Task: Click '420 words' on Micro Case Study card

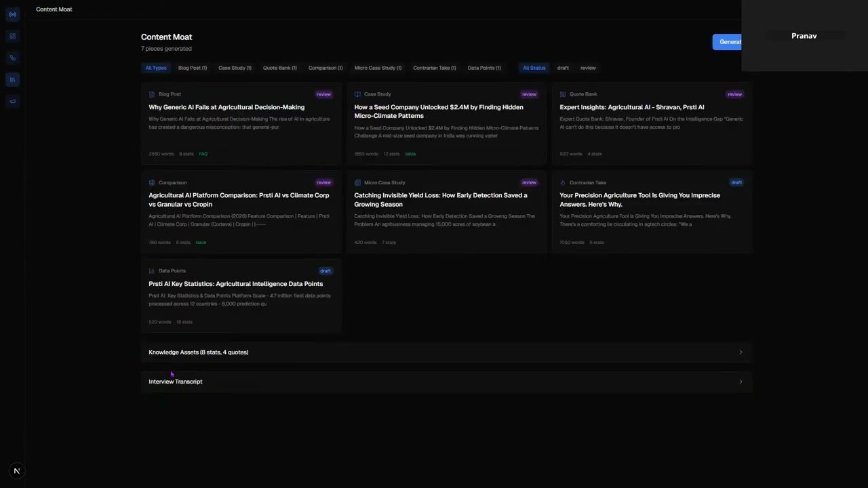Action: point(365,242)
